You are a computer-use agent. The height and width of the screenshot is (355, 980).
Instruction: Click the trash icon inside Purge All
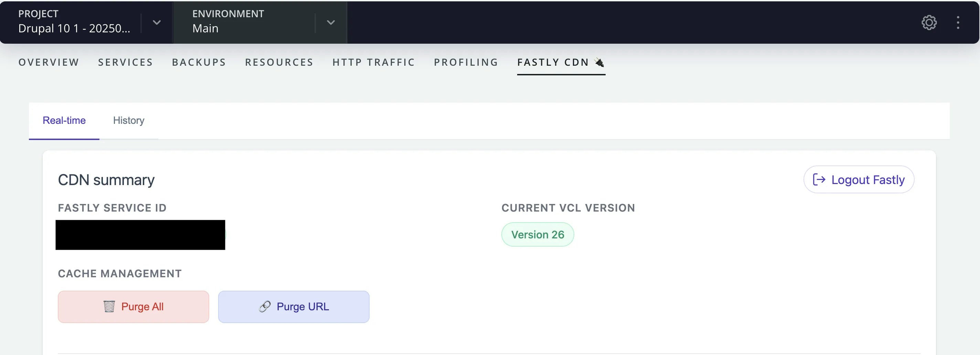(x=109, y=306)
